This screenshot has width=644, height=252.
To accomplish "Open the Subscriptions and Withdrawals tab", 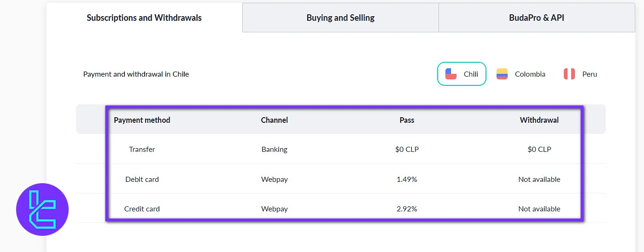I will coord(144,18).
